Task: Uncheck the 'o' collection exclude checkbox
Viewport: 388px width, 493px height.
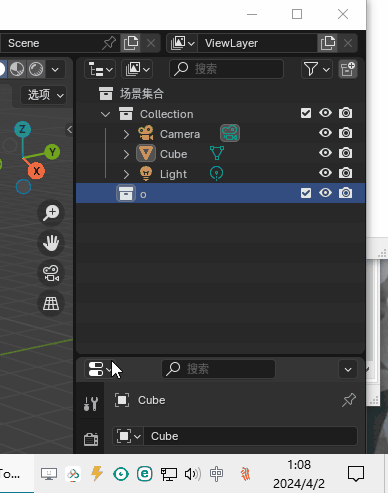Action: [x=306, y=193]
